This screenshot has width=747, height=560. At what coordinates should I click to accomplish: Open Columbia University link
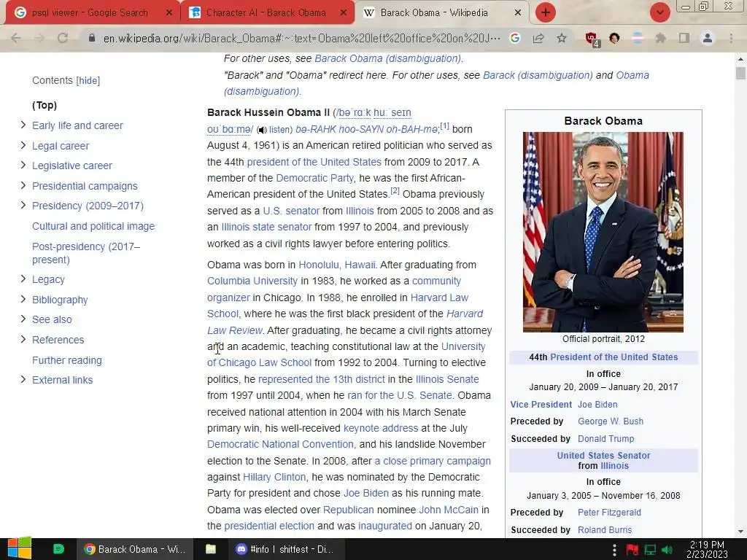click(252, 281)
